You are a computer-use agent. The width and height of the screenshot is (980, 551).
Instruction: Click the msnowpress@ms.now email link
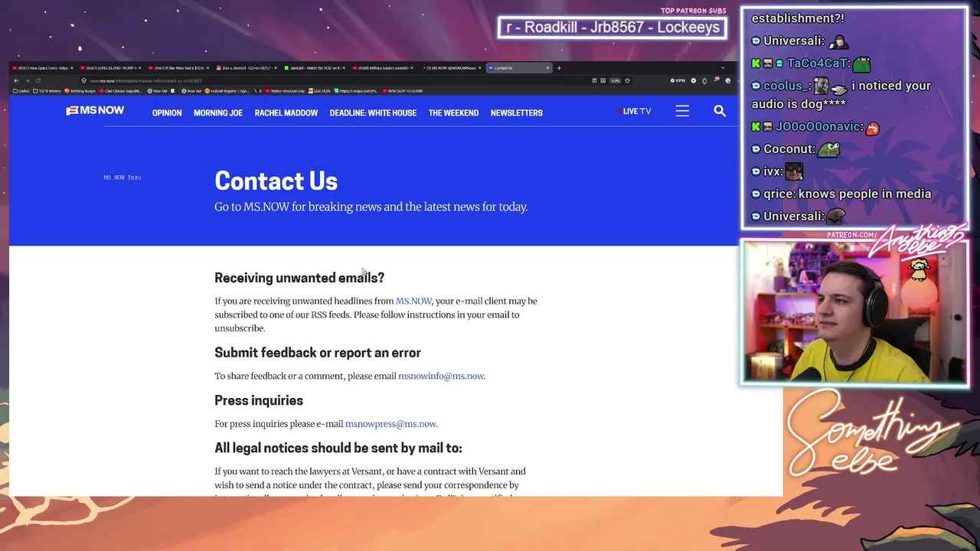[390, 424]
